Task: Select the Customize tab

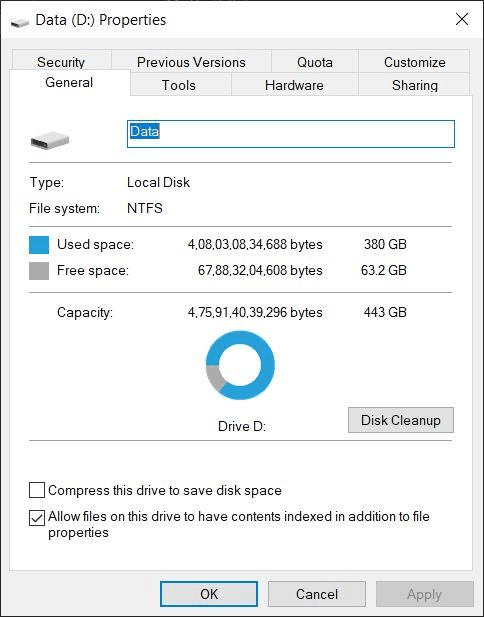Action: (414, 62)
